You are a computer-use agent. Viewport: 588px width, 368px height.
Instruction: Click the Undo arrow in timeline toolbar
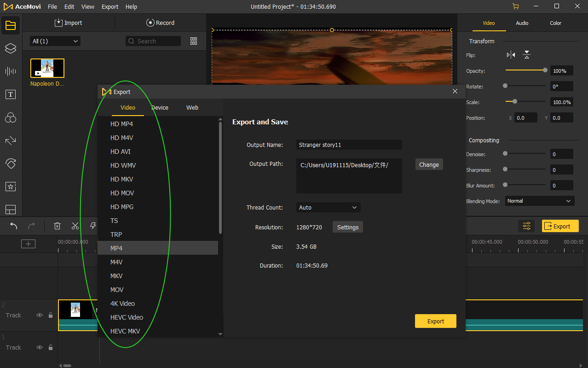[14, 226]
